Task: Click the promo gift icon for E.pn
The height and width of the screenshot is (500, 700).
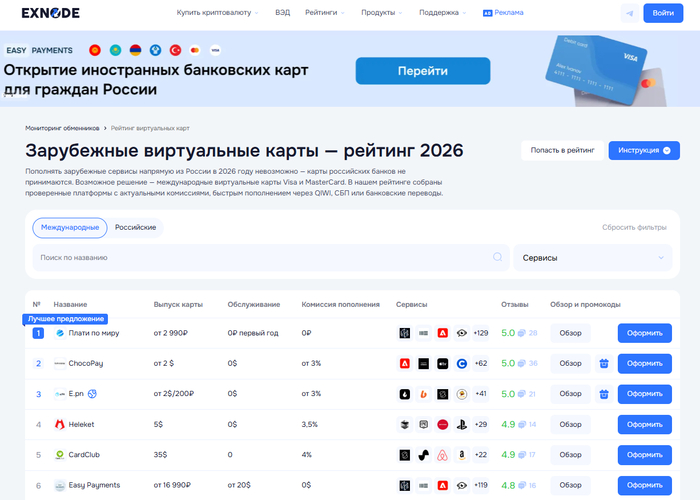Action: 603,394
